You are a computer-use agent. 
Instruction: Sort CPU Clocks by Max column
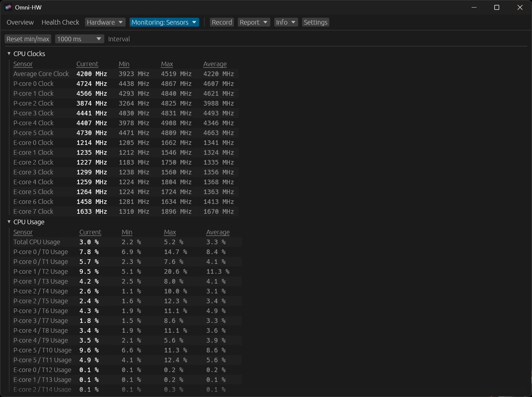tap(167, 64)
